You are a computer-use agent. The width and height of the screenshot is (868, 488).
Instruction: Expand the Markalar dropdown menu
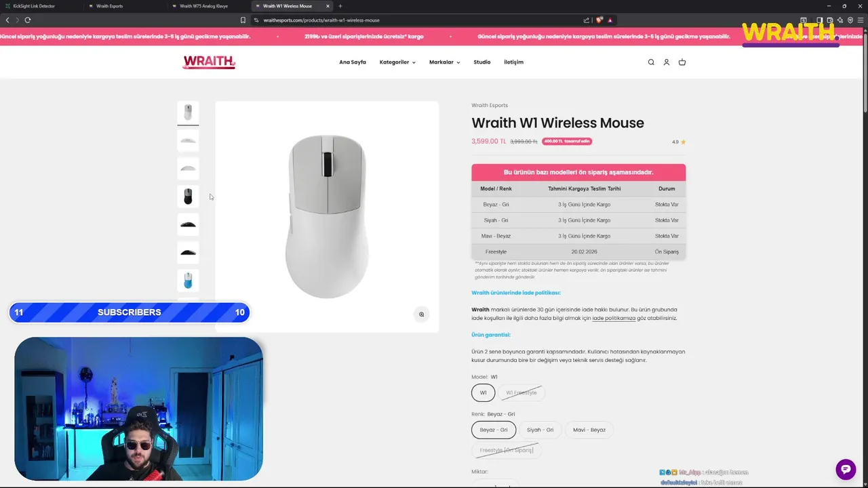444,62
